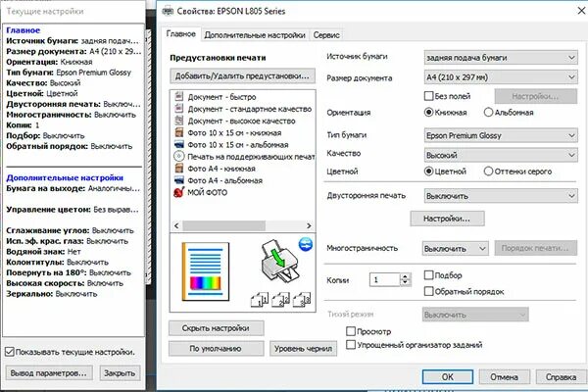The width and height of the screenshot is (588, 392).
Task: Open the 'Тип бумаги' dropdown
Action: pyautogui.click(x=501, y=135)
